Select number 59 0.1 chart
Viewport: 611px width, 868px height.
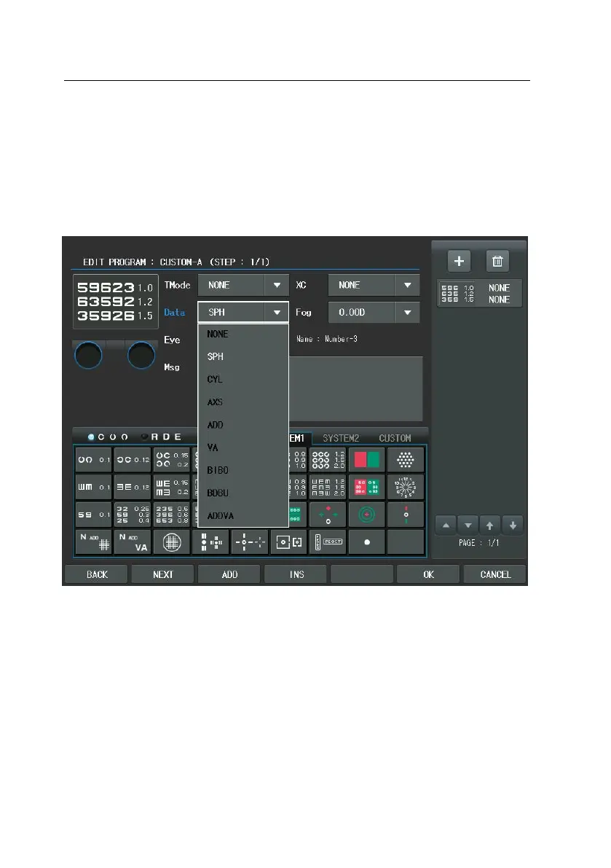click(93, 515)
